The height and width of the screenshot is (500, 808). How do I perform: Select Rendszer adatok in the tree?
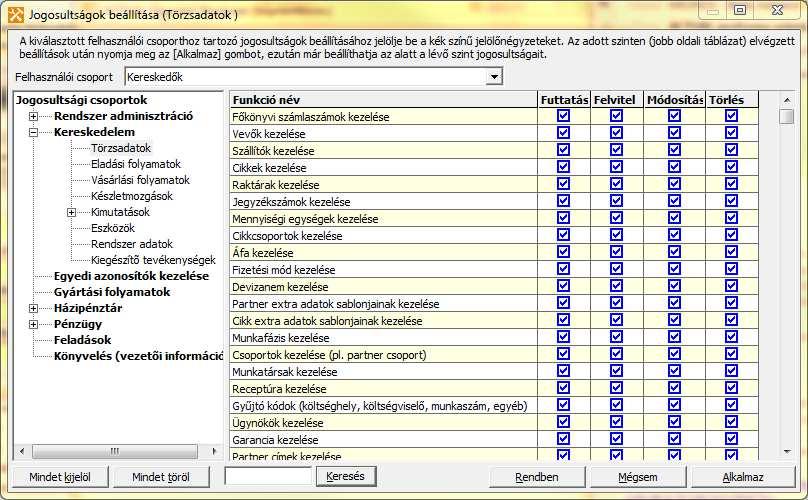(x=132, y=244)
